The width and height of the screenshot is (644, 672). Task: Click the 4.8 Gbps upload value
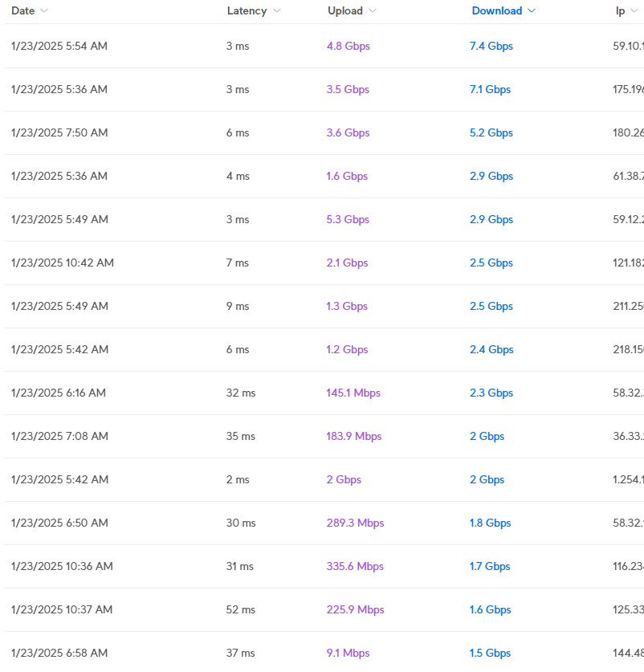click(348, 47)
